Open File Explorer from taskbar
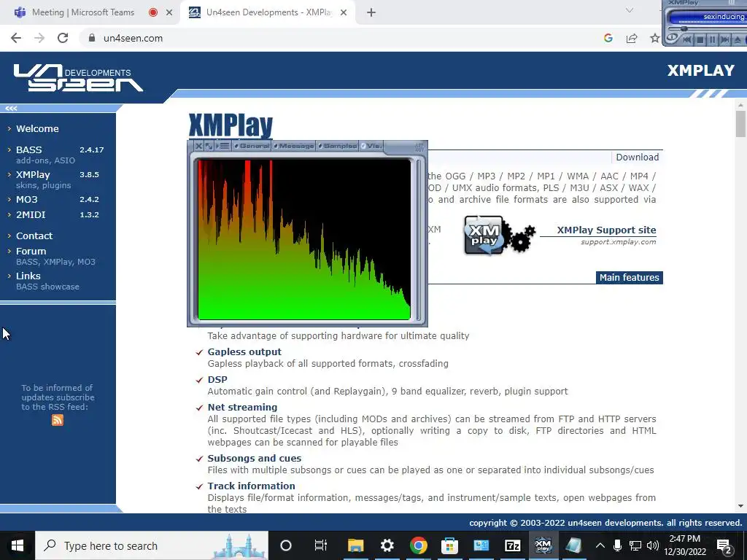Viewport: 747px width, 560px height. 355,545
